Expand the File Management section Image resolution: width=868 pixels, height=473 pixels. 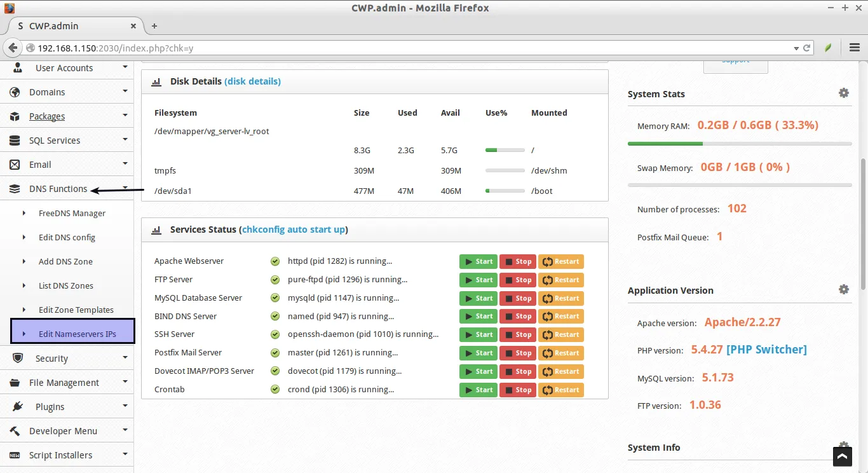[x=64, y=383]
